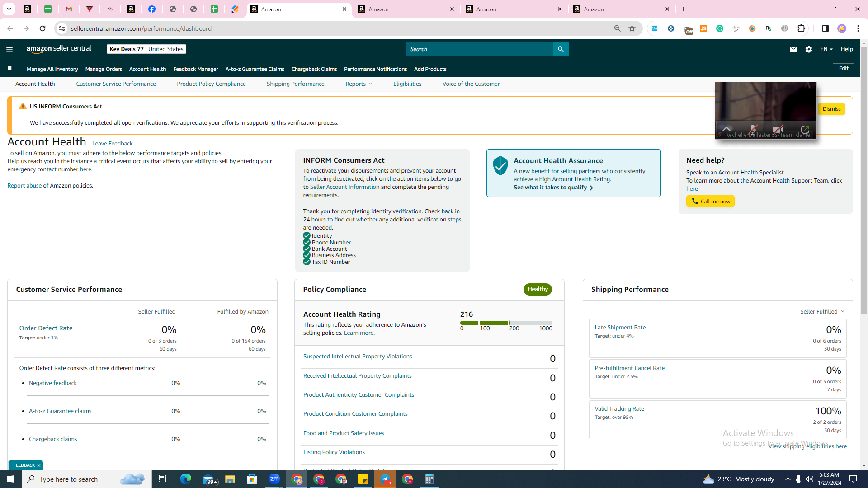Expand the Zoom video overlay arrow
This screenshot has height=488, width=868.
726,129
